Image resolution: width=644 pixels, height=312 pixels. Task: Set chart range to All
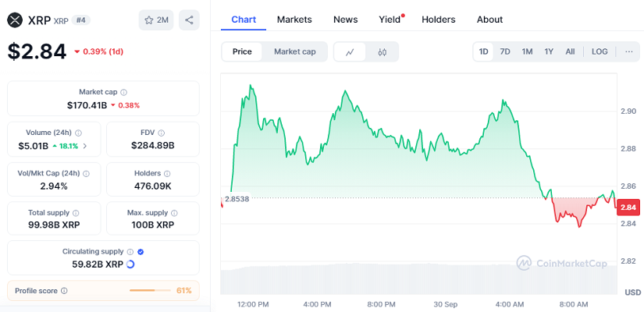[570, 51]
